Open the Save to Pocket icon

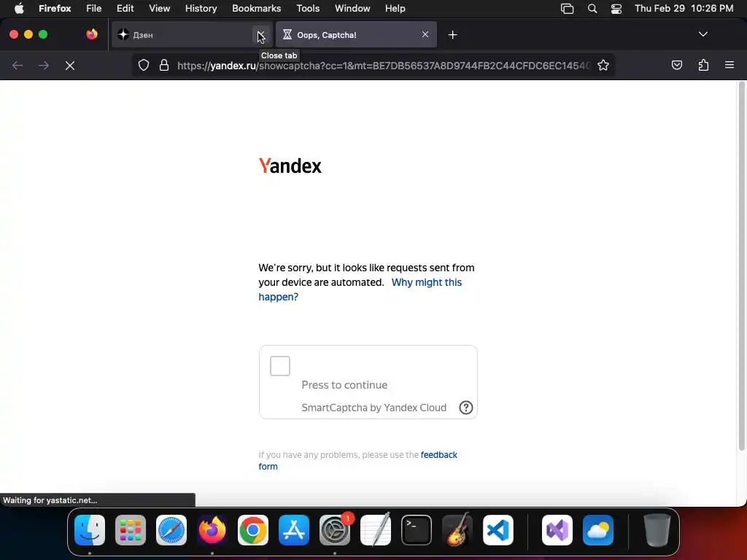(x=676, y=65)
